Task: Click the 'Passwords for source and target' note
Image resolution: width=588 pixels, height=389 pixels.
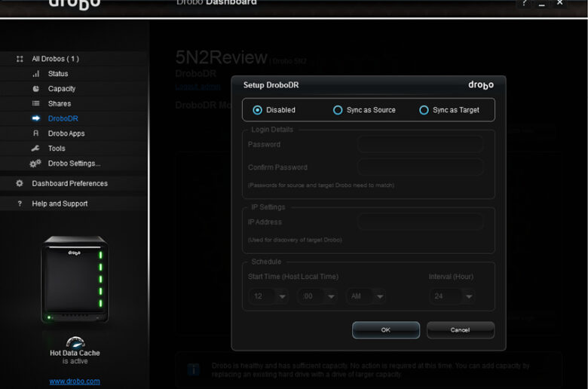Action: click(x=321, y=185)
